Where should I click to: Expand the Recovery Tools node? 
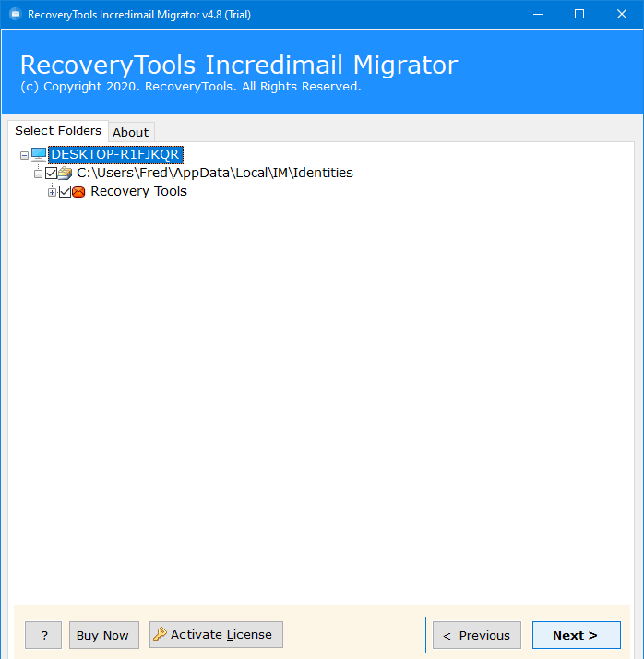point(52,192)
